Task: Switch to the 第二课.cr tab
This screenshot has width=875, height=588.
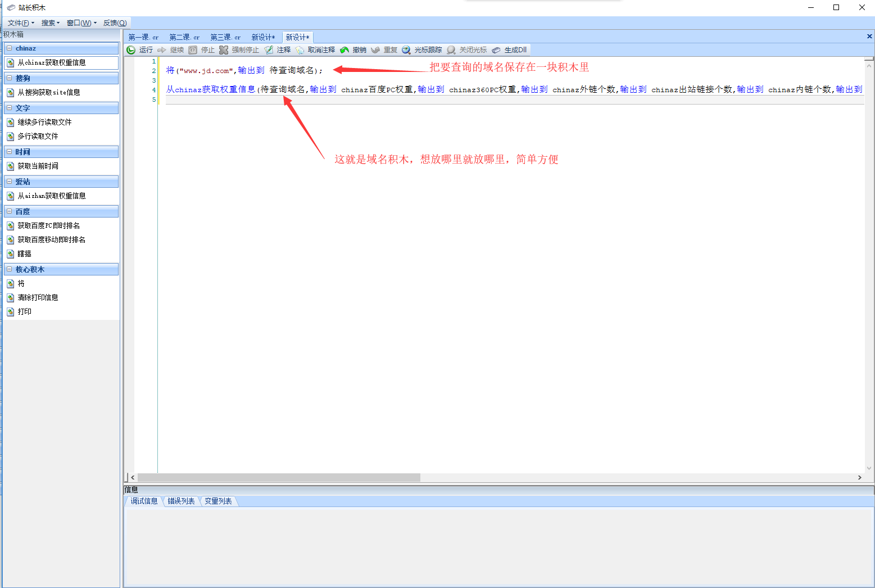Action: pyautogui.click(x=184, y=38)
